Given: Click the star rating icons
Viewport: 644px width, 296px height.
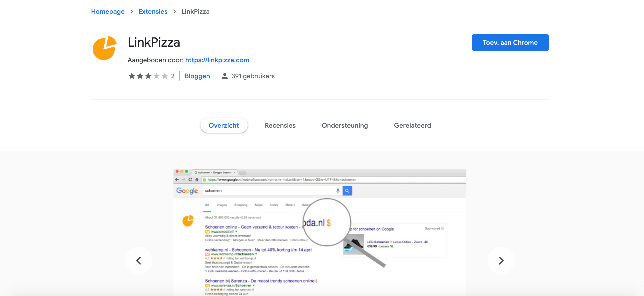Looking at the screenshot, I should (x=148, y=76).
